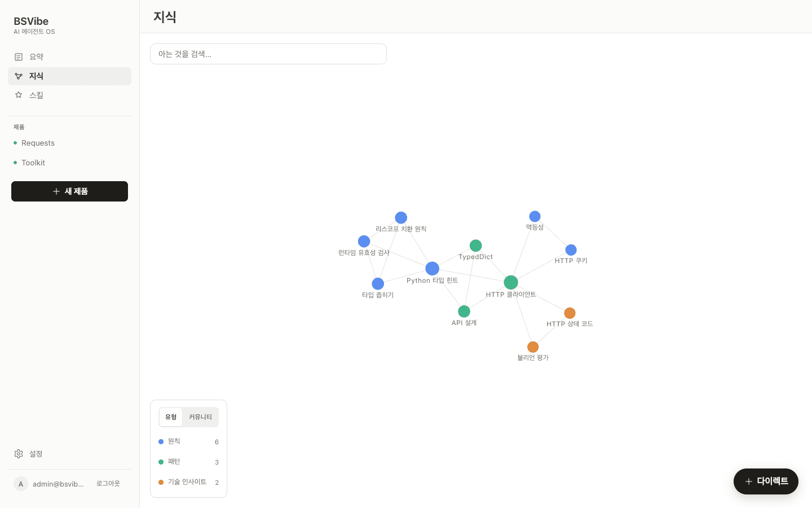812x508 pixels.
Task: Click the 지식 graph icon in sidebar
Action: 19,76
